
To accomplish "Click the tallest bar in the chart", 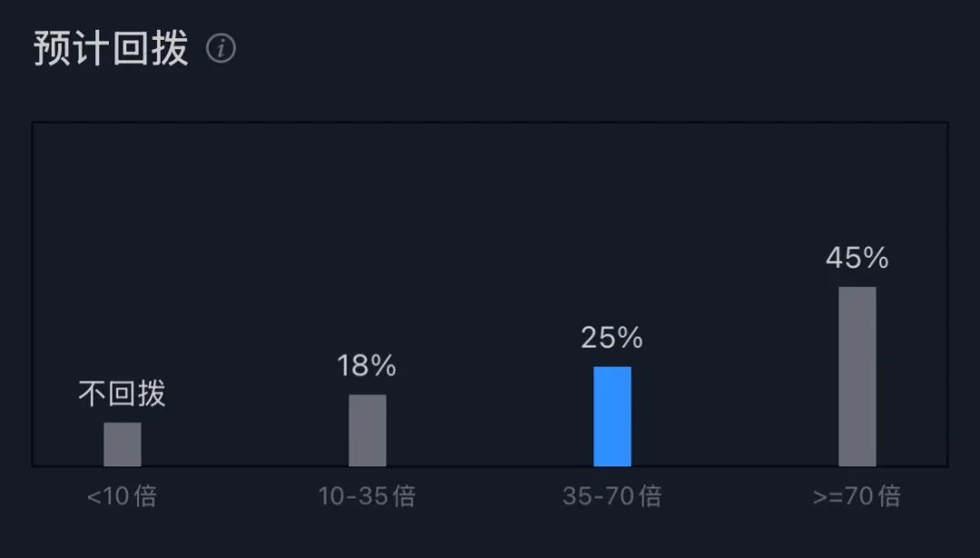I will point(857,377).
